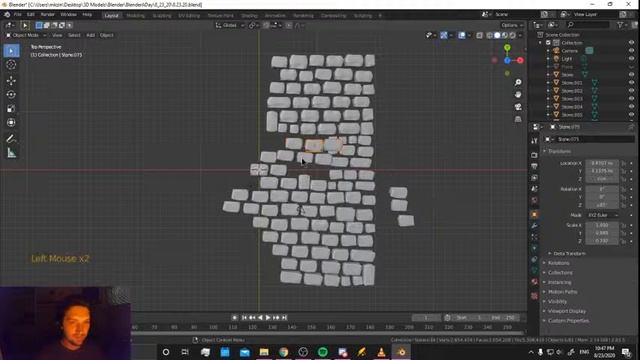Click the Location X value field
This screenshot has width=640, height=360.
click(x=602, y=163)
